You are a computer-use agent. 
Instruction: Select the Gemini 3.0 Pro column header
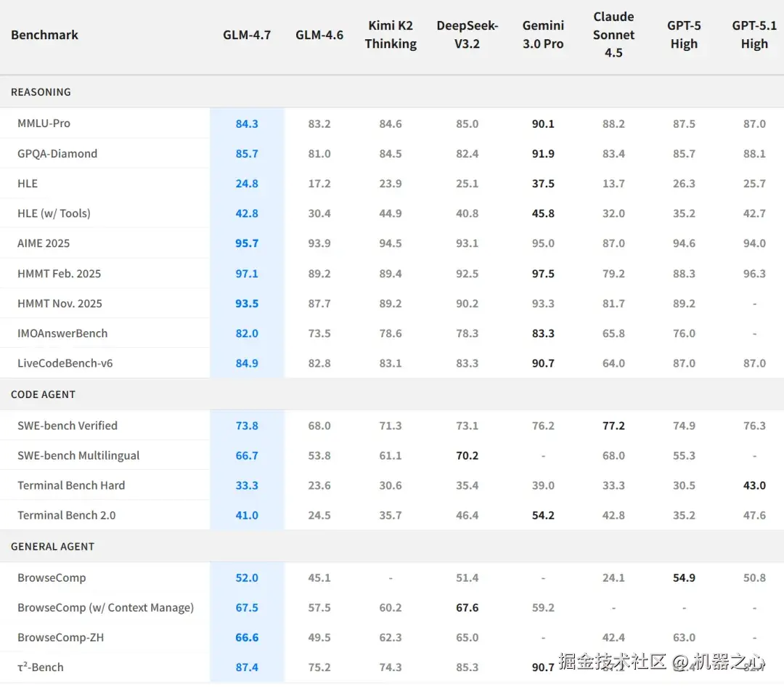[x=543, y=35]
